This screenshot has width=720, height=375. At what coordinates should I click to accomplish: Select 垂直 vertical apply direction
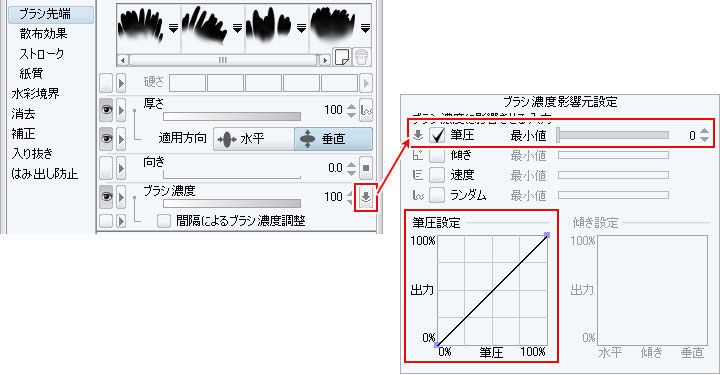coord(333,139)
